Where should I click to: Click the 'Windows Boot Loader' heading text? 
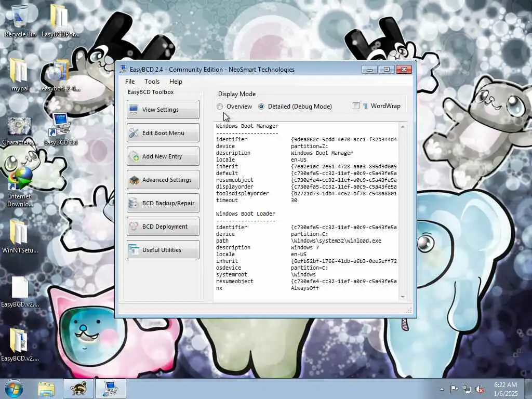point(246,214)
